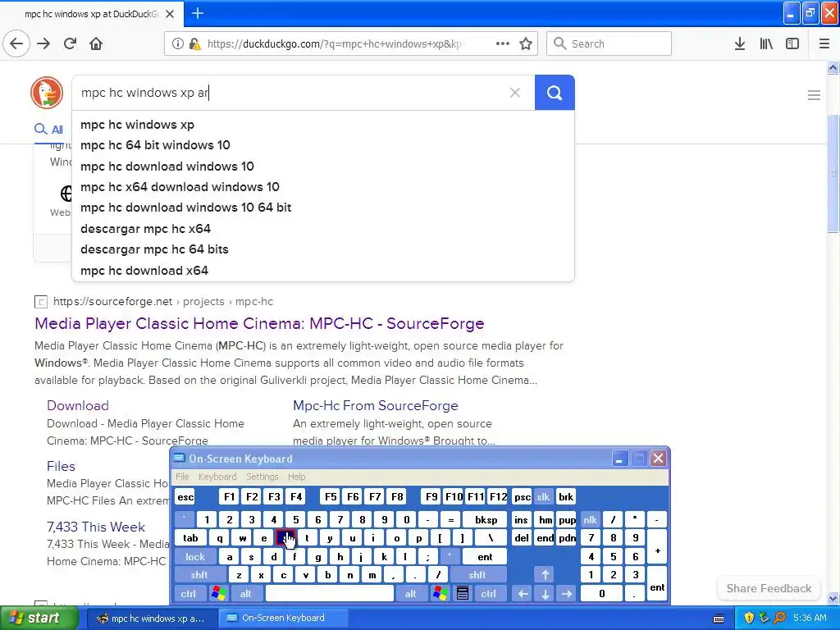Image resolution: width=840 pixels, height=630 pixels.
Task: Open '7,433 This Week' sitelink
Action: (x=96, y=527)
